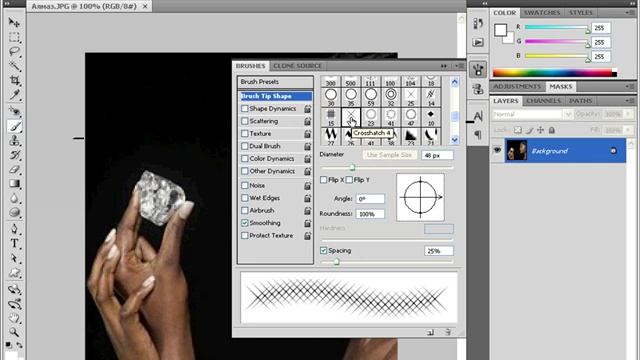Viewport: 640px width, 360px height.
Task: Open Other Dynamics settings
Action: 272,171
